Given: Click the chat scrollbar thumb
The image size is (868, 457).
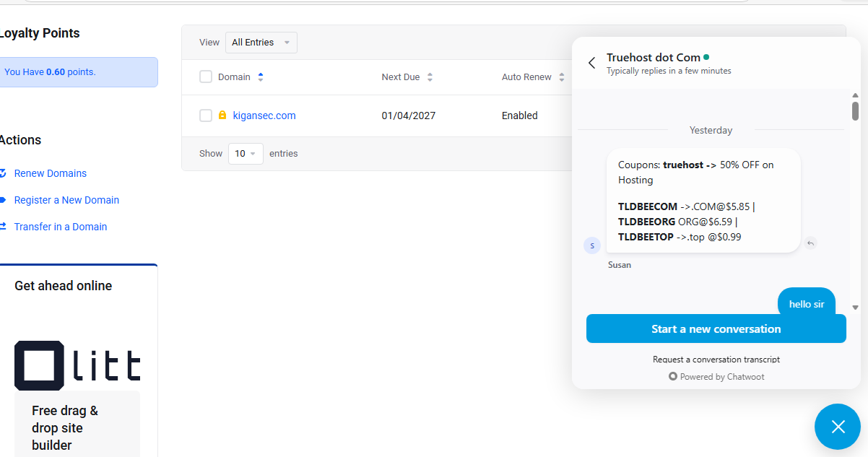Looking at the screenshot, I should [855, 110].
